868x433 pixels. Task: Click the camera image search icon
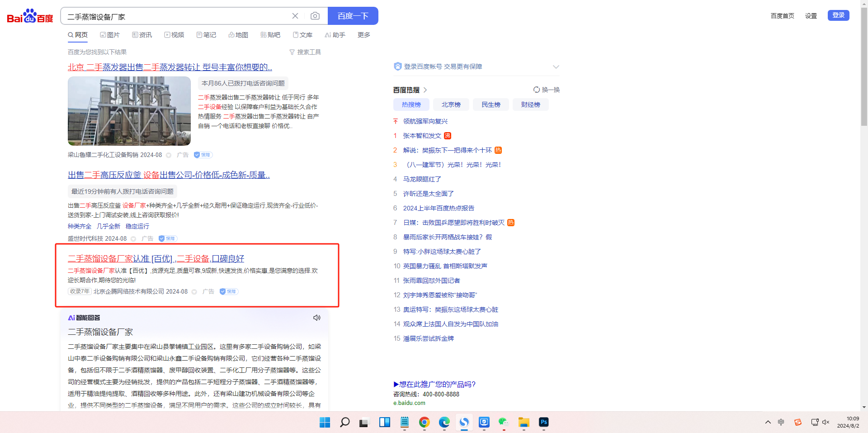click(x=315, y=16)
